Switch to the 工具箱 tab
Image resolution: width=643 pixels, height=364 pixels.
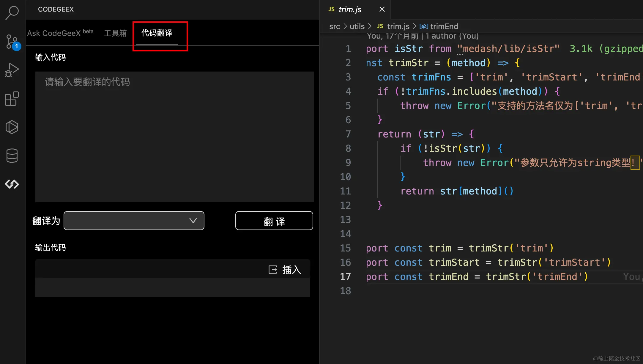click(x=115, y=33)
